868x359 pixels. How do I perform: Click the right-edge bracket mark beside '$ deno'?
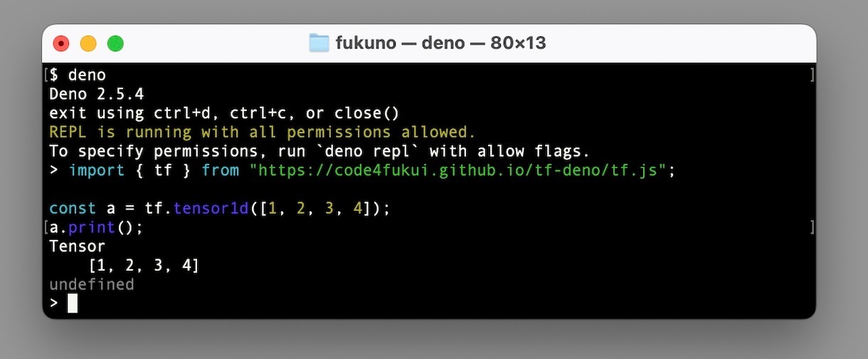[x=812, y=76]
